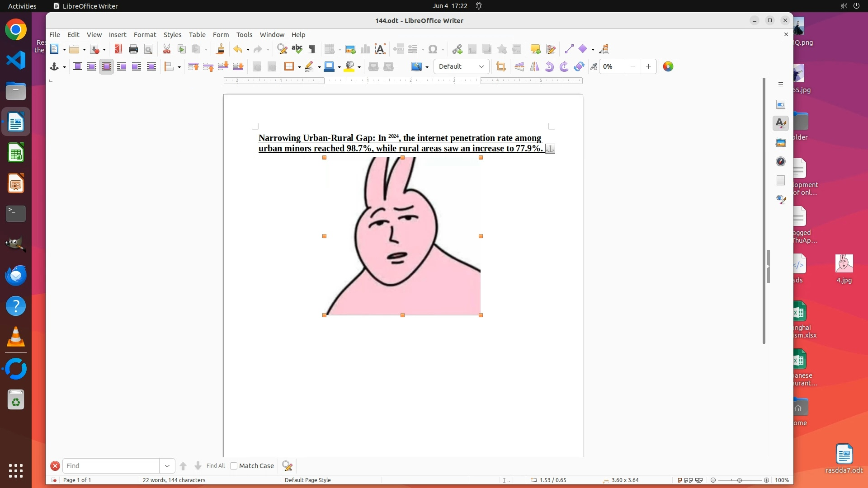
Task: Click the Clone Formatting paintbrush icon
Action: (x=221, y=49)
